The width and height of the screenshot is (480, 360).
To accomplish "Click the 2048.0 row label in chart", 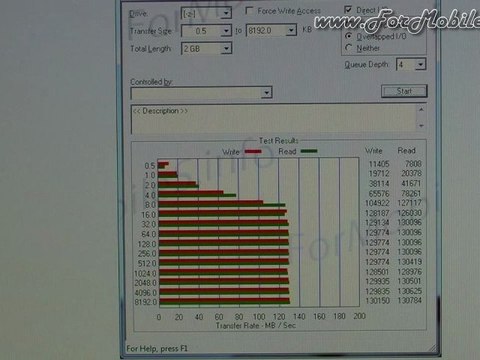I will (x=145, y=283).
